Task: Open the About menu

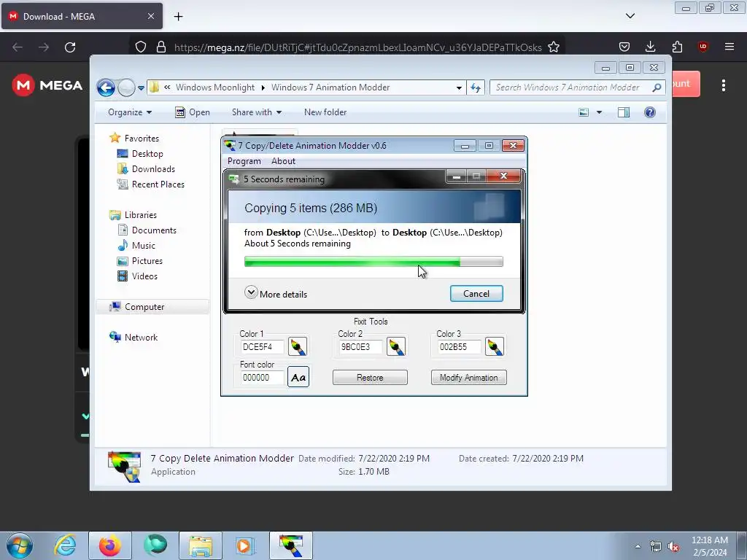Action: pyautogui.click(x=284, y=161)
